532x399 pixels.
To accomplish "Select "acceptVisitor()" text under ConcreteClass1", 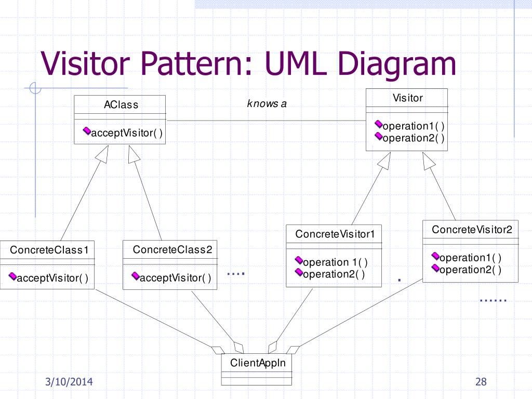I will pos(52,278).
